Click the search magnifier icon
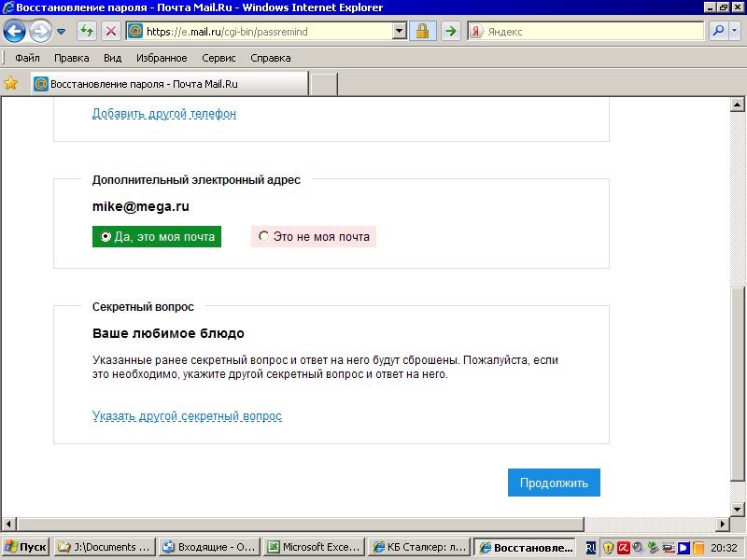The image size is (747, 560). click(718, 31)
